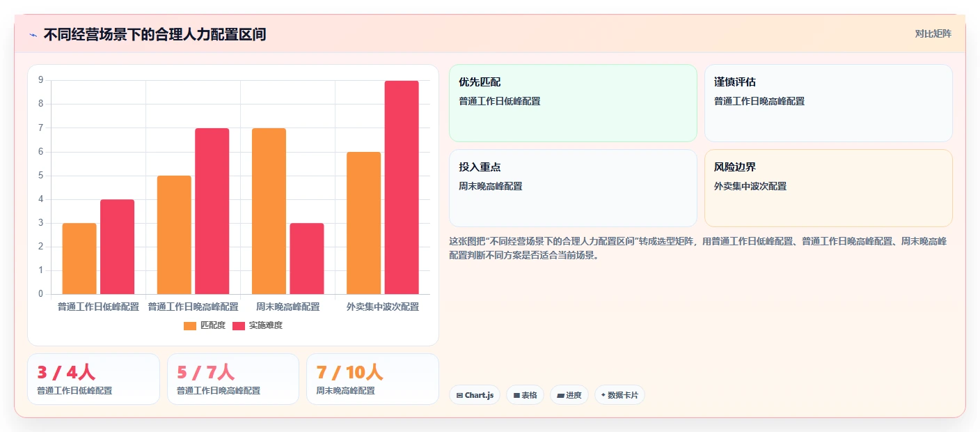Click y-axis value 0 on chart
Image resolution: width=980 pixels, height=432 pixels.
pos(41,294)
